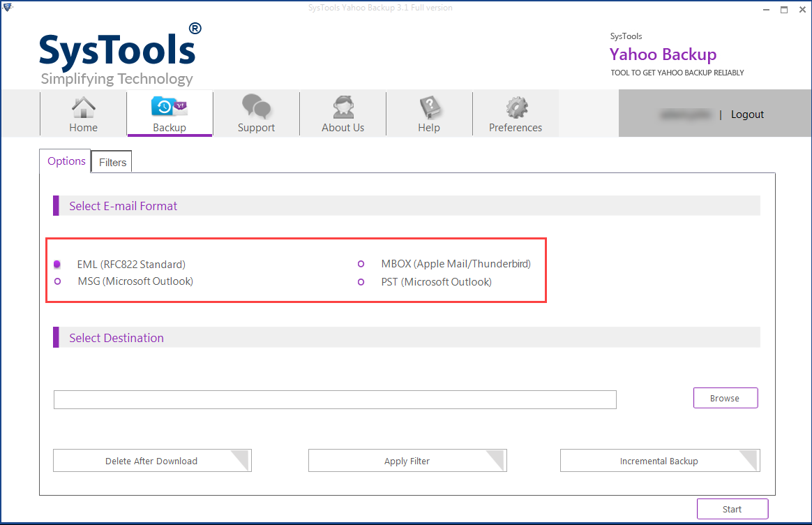
Task: Close the SysTools Yahoo Backup window
Action: point(802,9)
